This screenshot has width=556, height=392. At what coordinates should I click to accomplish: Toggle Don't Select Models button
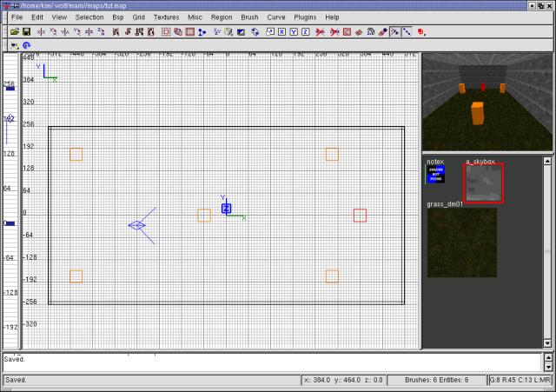tap(334, 32)
